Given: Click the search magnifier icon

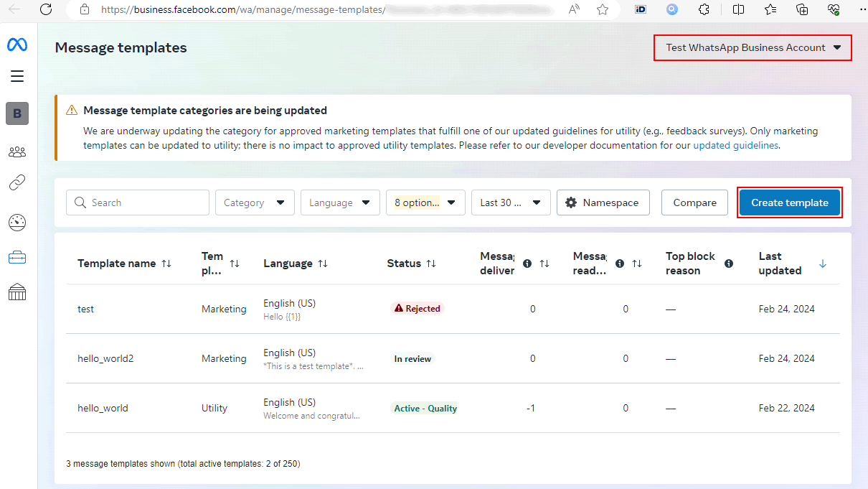Looking at the screenshot, I should [x=80, y=202].
